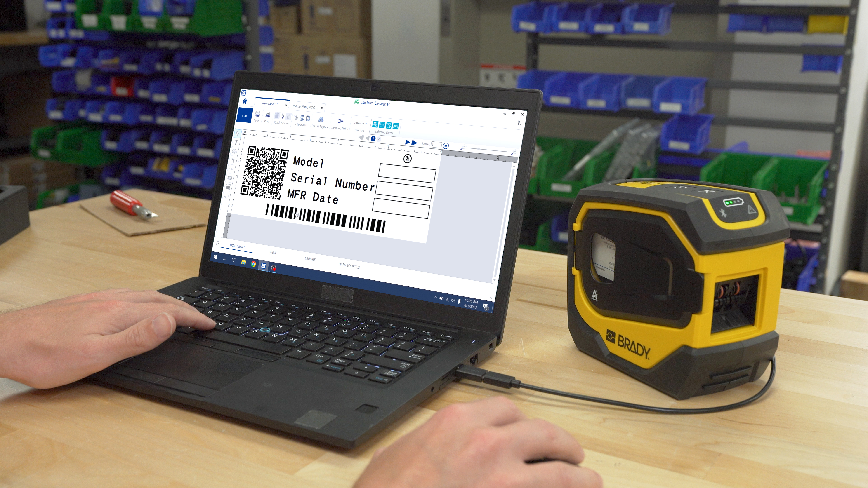
Task: Select the Text tool in left toolbar
Action: (236, 143)
